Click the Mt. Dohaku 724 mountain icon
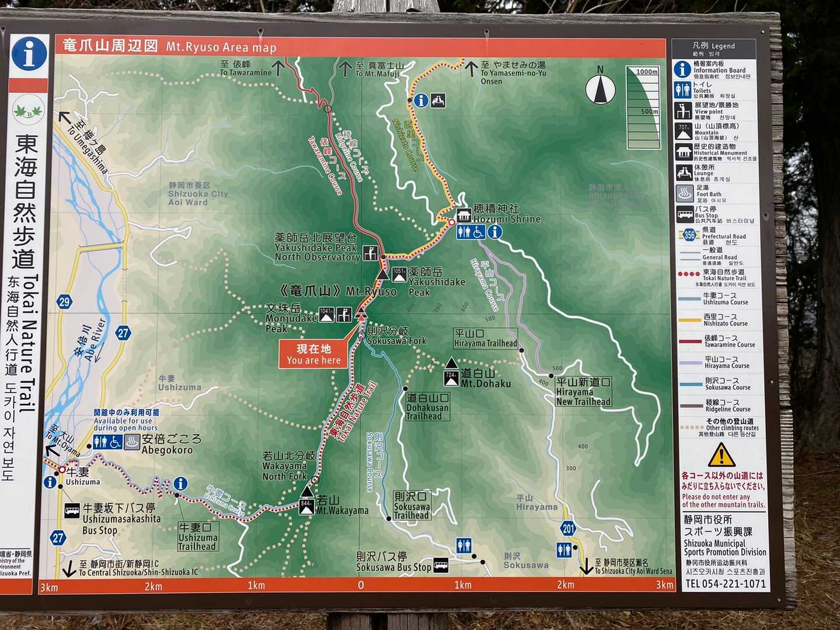The image size is (840, 630). coord(451,378)
